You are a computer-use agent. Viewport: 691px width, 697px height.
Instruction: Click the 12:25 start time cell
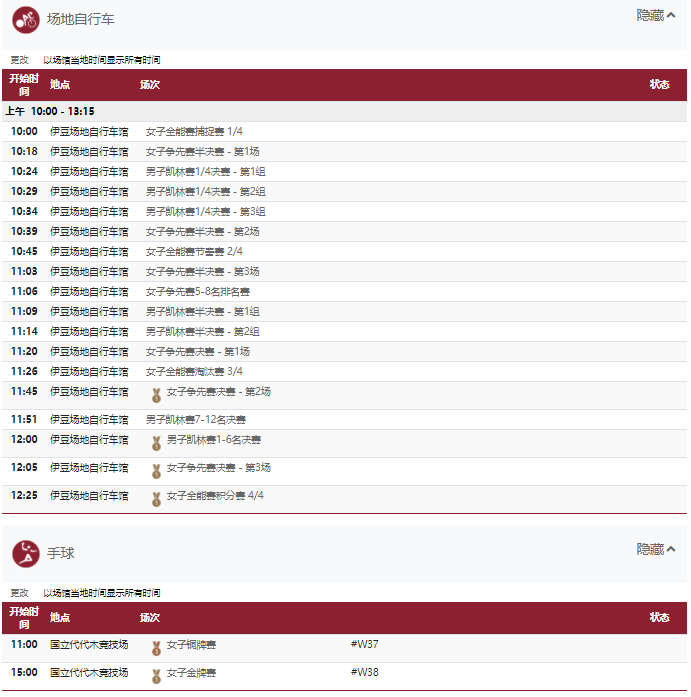pyautogui.click(x=24, y=496)
